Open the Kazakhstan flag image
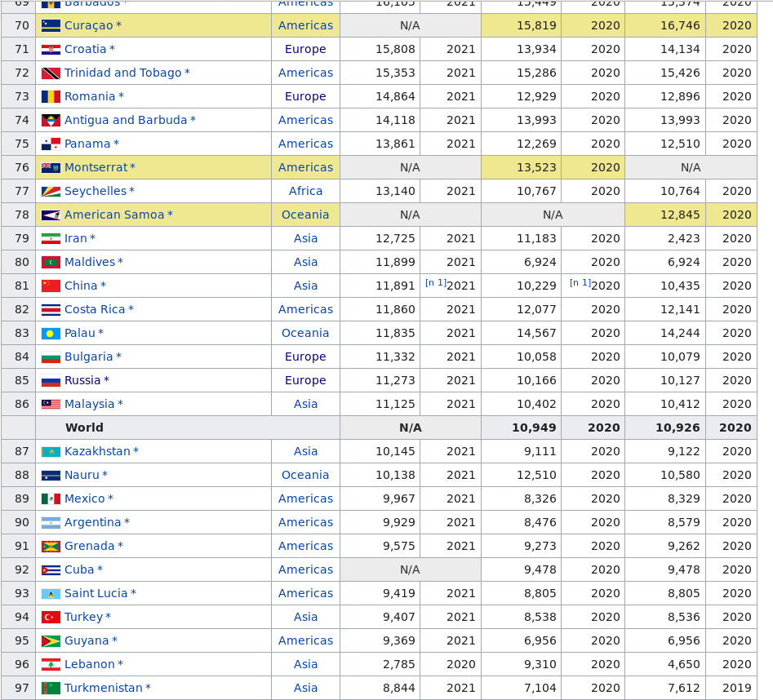This screenshot has width=773, height=700. coord(51,451)
